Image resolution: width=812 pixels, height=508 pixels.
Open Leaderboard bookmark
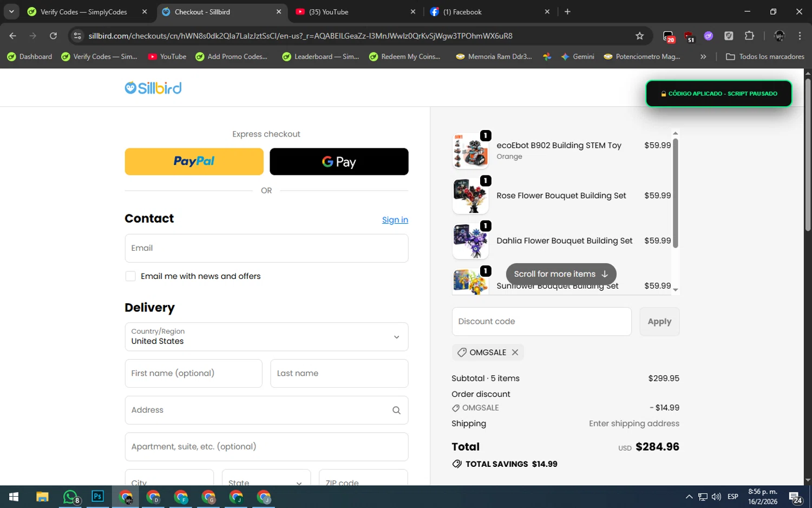[320, 56]
